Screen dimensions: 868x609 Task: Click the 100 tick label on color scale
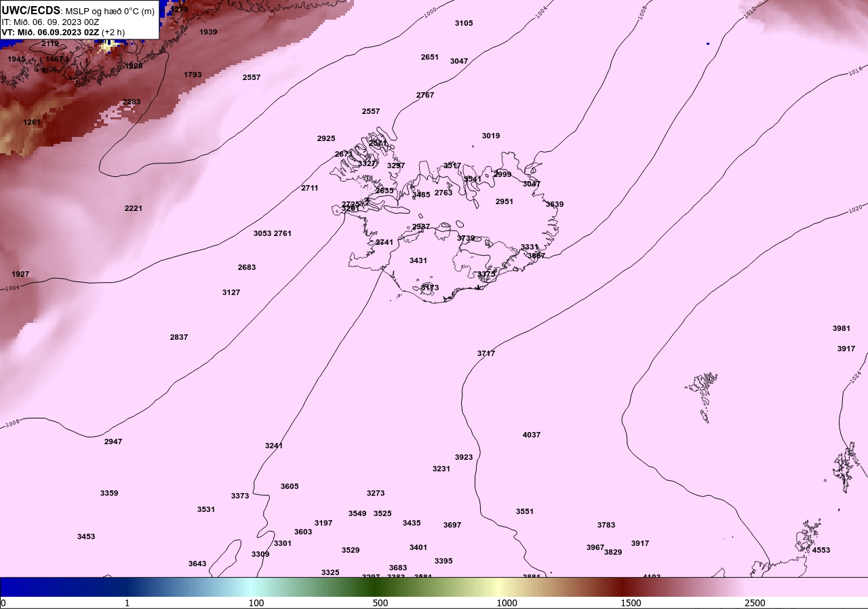click(256, 603)
